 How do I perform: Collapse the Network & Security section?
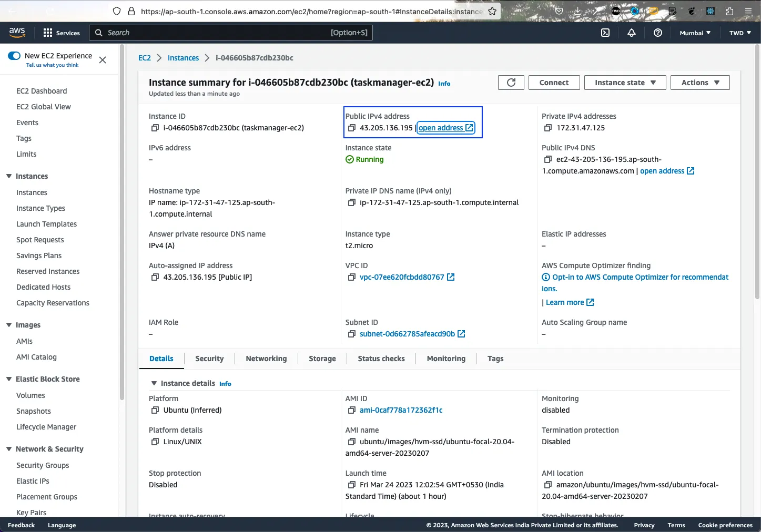[9, 449]
